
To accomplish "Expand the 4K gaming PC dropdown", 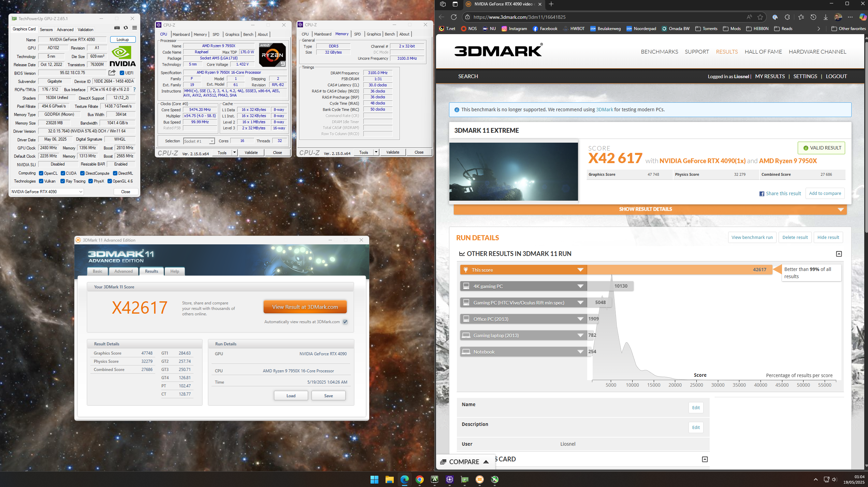I will pyautogui.click(x=580, y=286).
